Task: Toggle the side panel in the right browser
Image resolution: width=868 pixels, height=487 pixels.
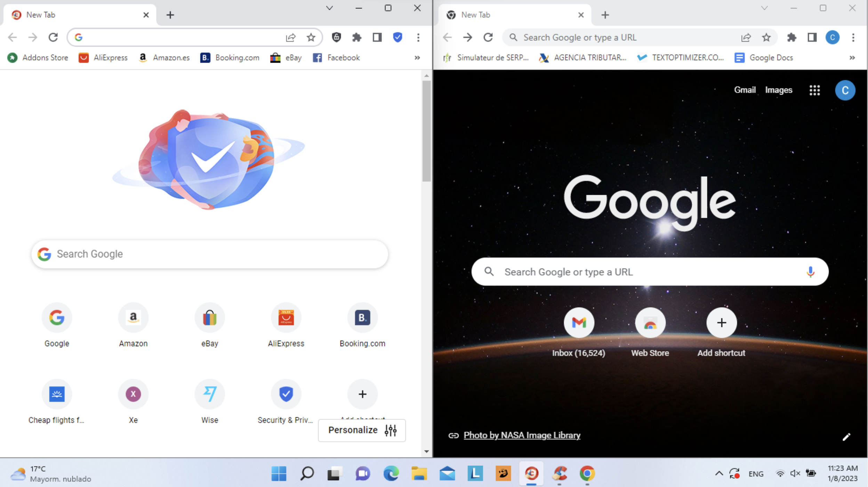Action: click(x=812, y=37)
